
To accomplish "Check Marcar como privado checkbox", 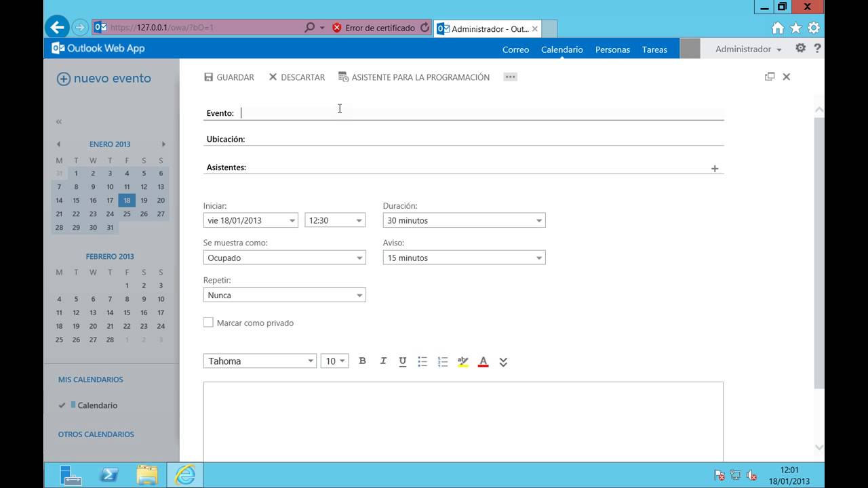I will click(x=208, y=323).
